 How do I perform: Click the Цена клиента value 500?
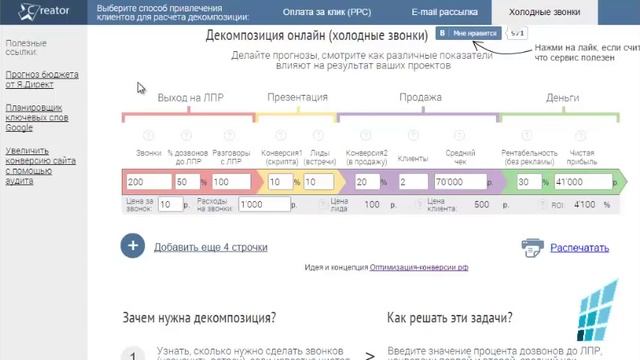(482, 204)
